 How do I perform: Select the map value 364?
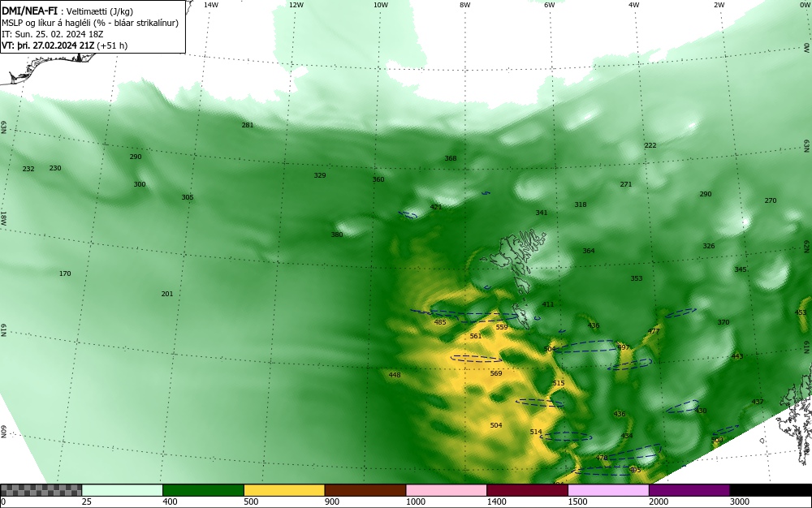(x=589, y=251)
